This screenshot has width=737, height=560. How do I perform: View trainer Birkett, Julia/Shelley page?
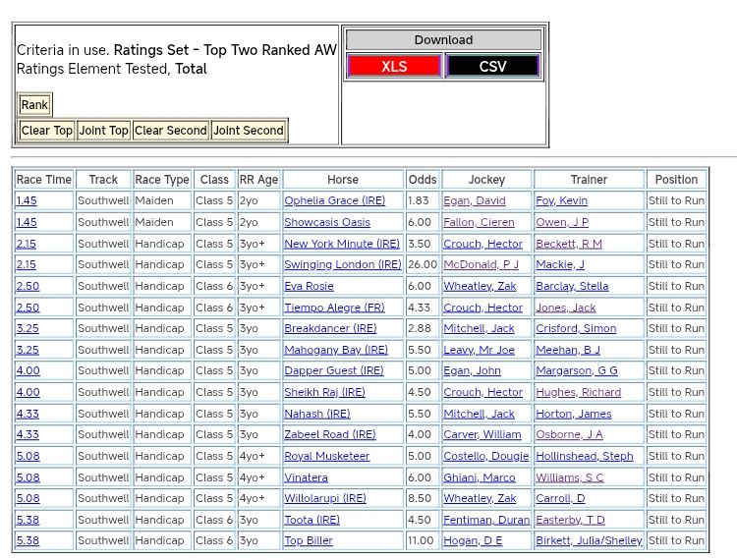tap(589, 541)
